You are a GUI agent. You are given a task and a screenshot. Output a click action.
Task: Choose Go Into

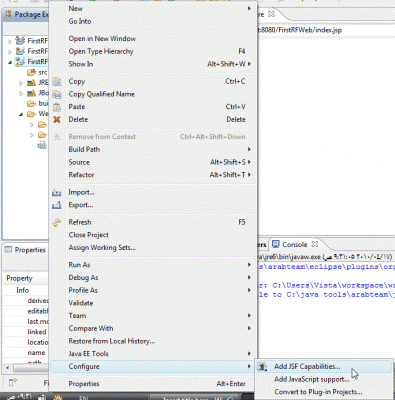tap(153, 21)
